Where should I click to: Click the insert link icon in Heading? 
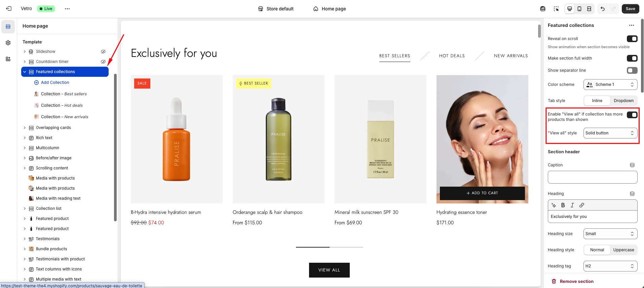[582, 205]
